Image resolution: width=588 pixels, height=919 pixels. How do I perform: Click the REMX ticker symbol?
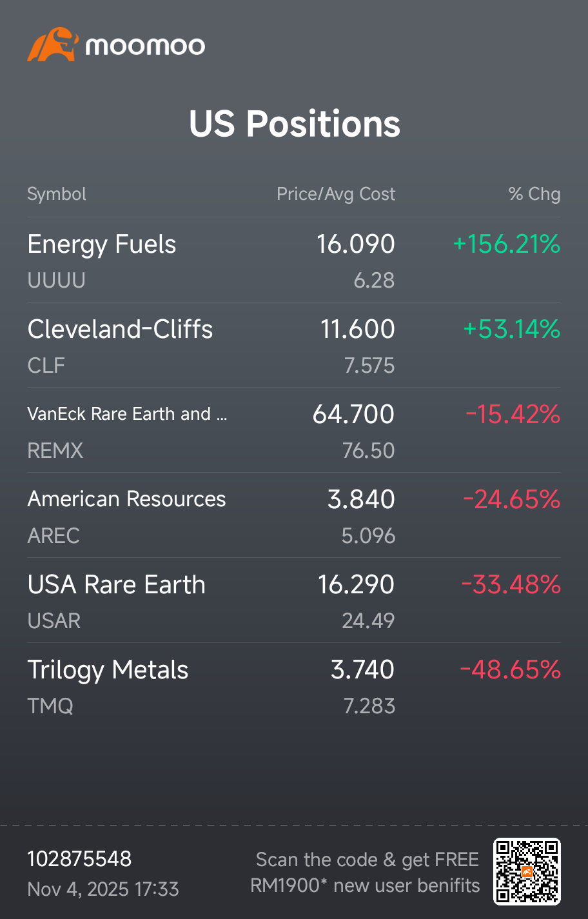(55, 450)
